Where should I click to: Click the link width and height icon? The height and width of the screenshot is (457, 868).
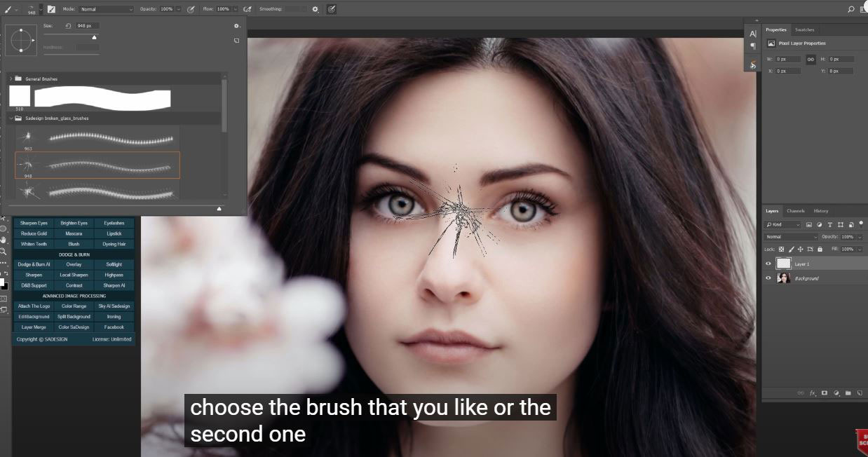pos(811,60)
